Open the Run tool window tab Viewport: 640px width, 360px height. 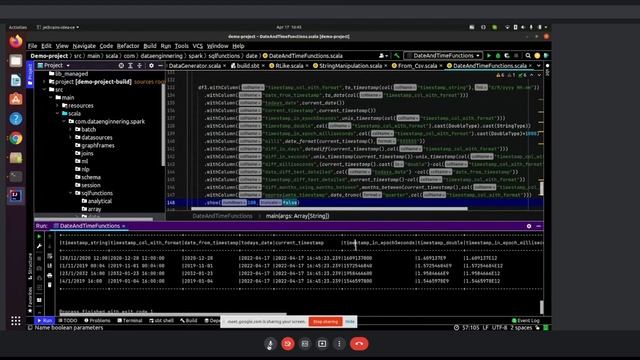pyautogui.click(x=44, y=321)
